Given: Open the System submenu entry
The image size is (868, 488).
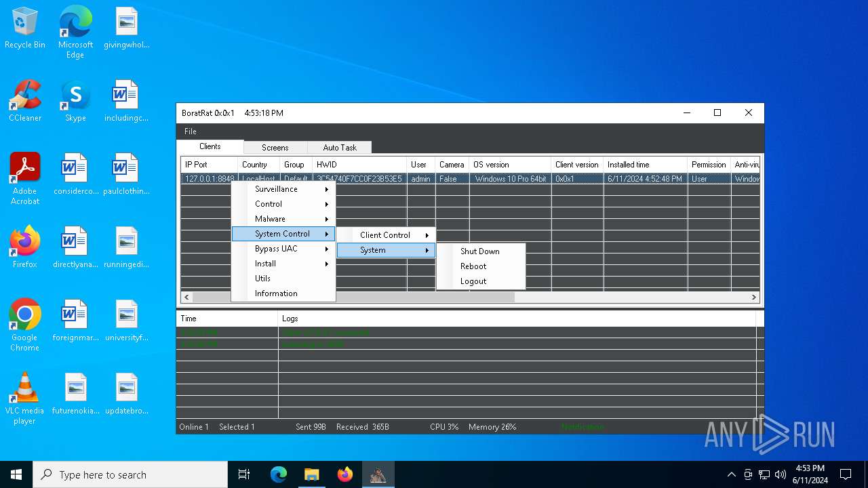Looking at the screenshot, I should tap(386, 250).
